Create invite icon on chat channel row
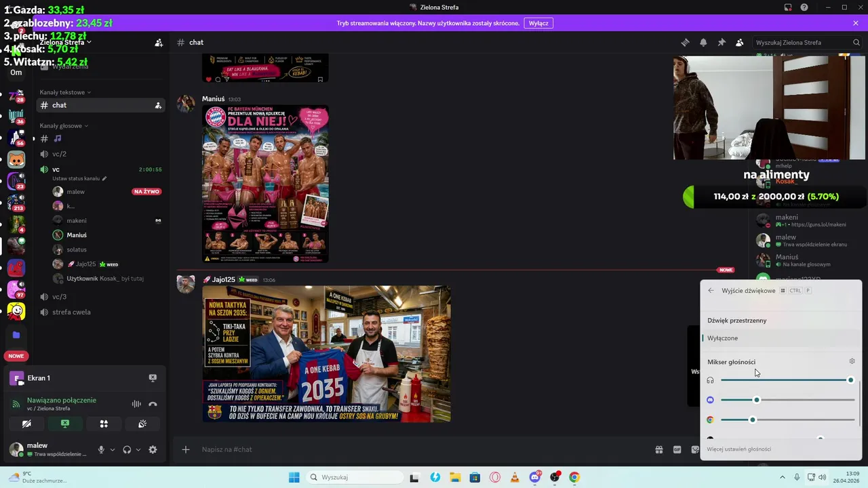 (158, 105)
